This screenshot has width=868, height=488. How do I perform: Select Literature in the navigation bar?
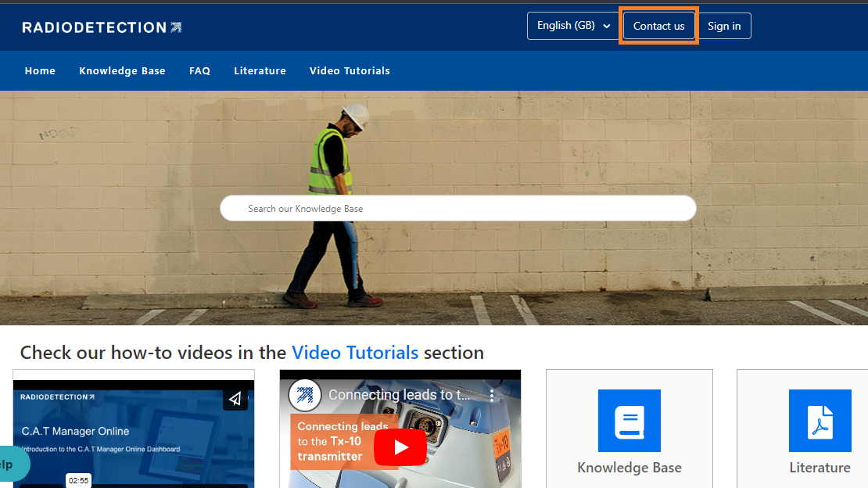click(x=260, y=71)
